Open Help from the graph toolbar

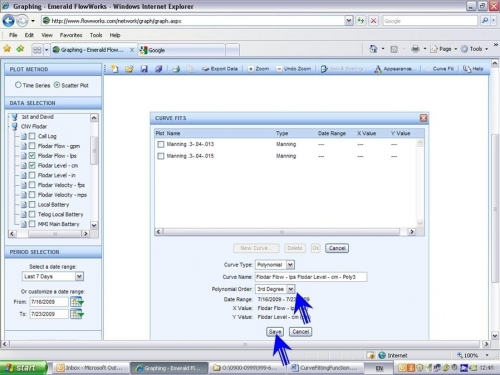pyautogui.click(x=473, y=69)
